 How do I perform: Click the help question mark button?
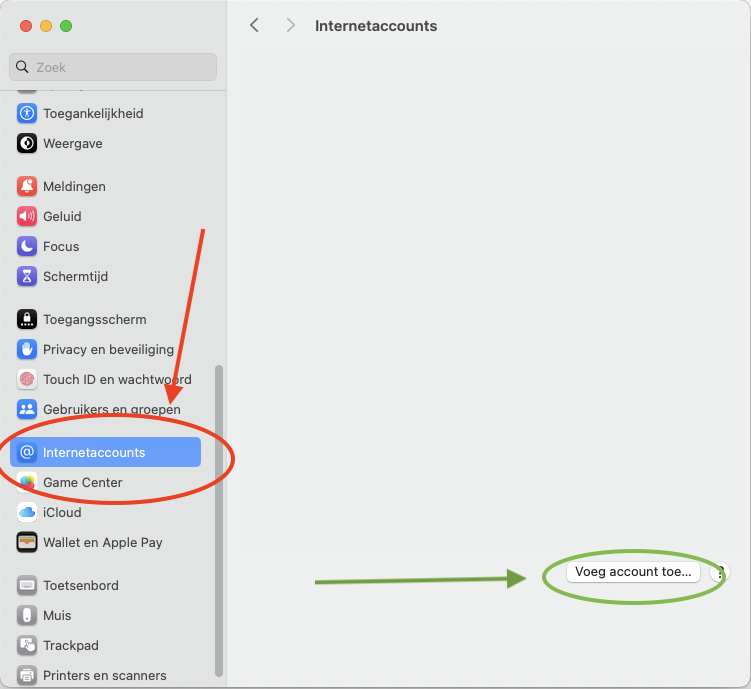pyautogui.click(x=720, y=573)
